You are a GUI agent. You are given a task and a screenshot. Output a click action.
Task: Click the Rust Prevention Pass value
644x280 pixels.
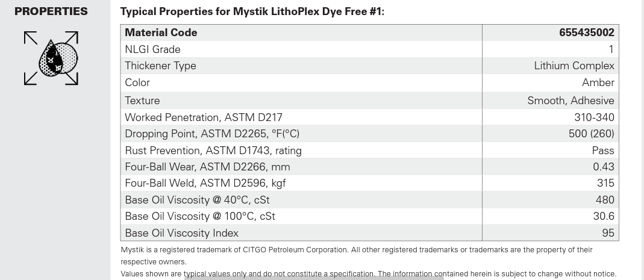603,151
